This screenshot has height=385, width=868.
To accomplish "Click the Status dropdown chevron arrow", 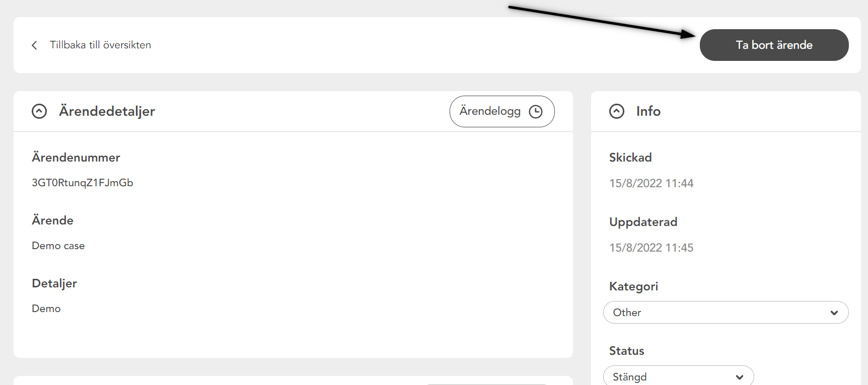I will tap(740, 377).
